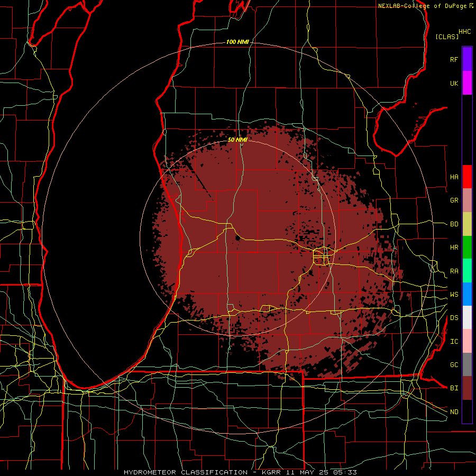Click the ND black legend swatch
Screen dimensions: 476x476
tap(467, 411)
